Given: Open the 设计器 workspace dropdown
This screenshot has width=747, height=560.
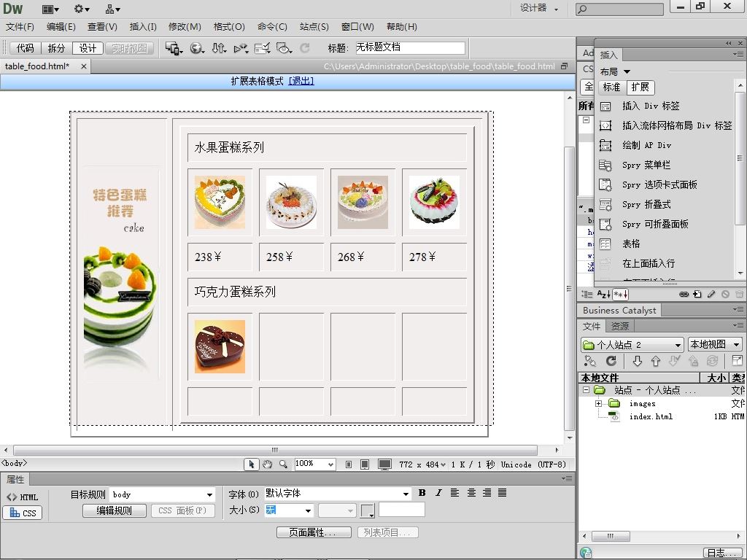Looking at the screenshot, I should 539,8.
